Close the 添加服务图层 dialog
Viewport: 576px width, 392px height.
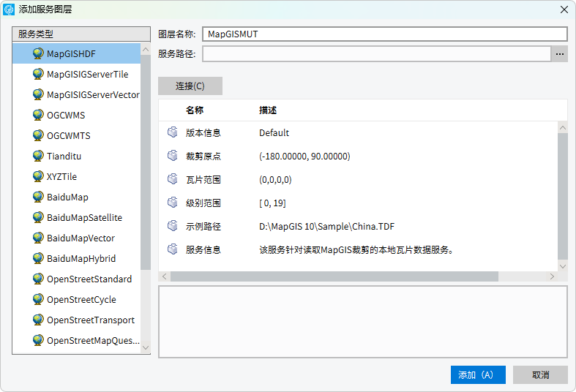coord(564,10)
